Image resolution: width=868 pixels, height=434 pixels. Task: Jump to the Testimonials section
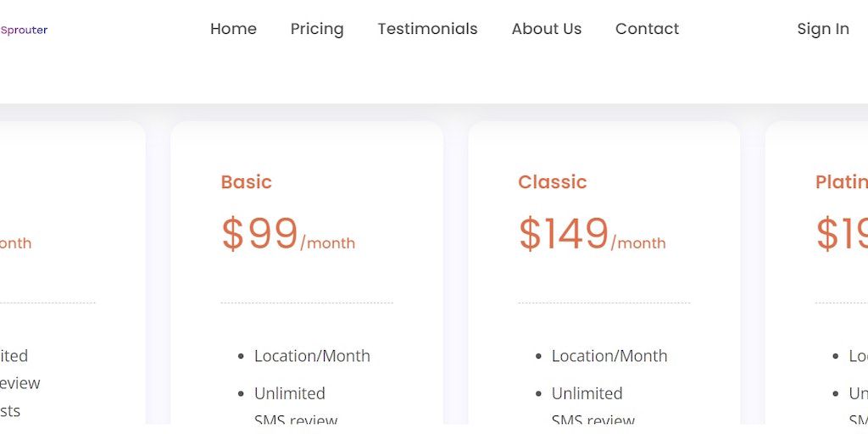coord(427,29)
